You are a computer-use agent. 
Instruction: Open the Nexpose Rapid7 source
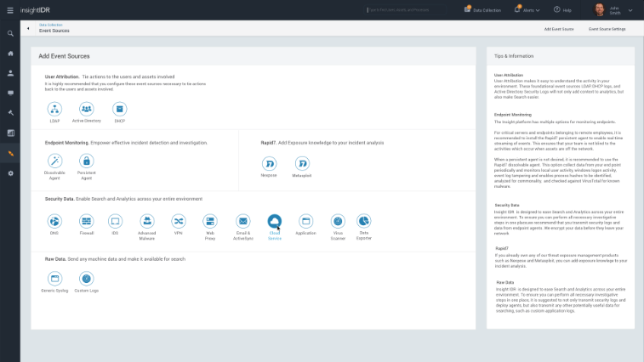click(x=269, y=161)
